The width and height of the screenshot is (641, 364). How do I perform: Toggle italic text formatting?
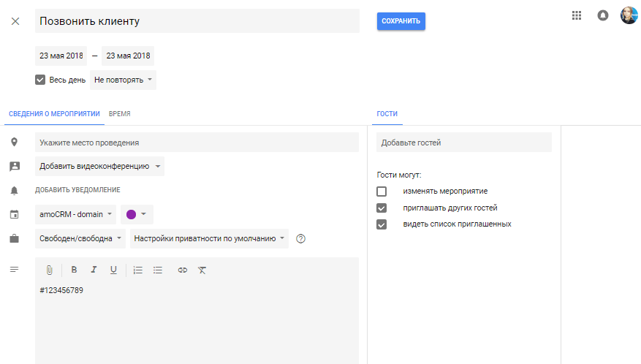coord(94,270)
